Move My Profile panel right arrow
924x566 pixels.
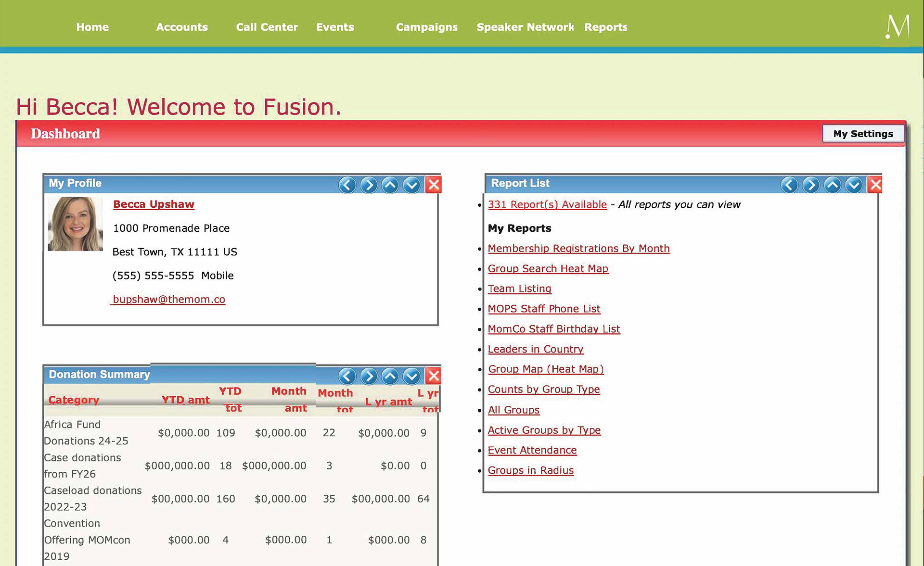coord(369,185)
